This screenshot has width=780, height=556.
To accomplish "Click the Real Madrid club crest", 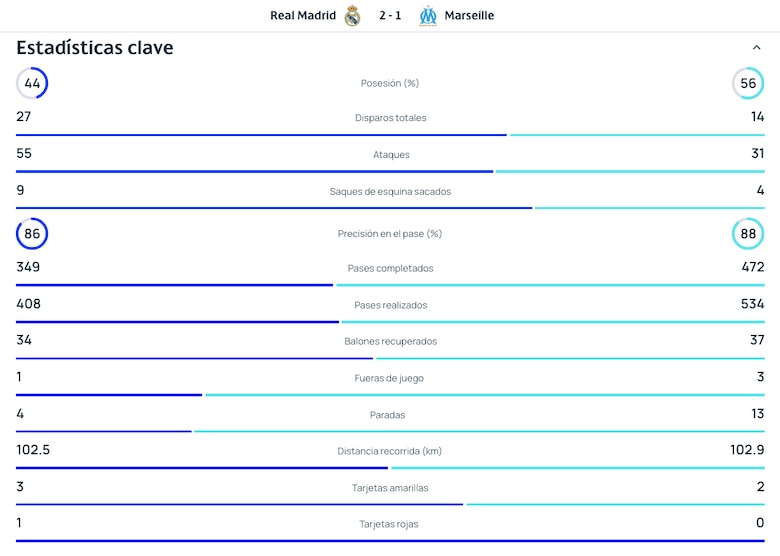I will 352,15.
